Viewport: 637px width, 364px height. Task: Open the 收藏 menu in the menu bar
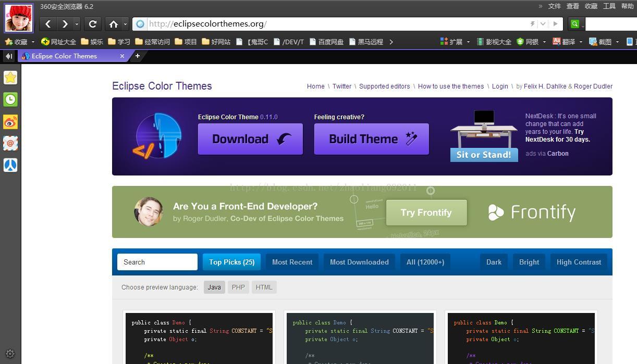pos(591,6)
